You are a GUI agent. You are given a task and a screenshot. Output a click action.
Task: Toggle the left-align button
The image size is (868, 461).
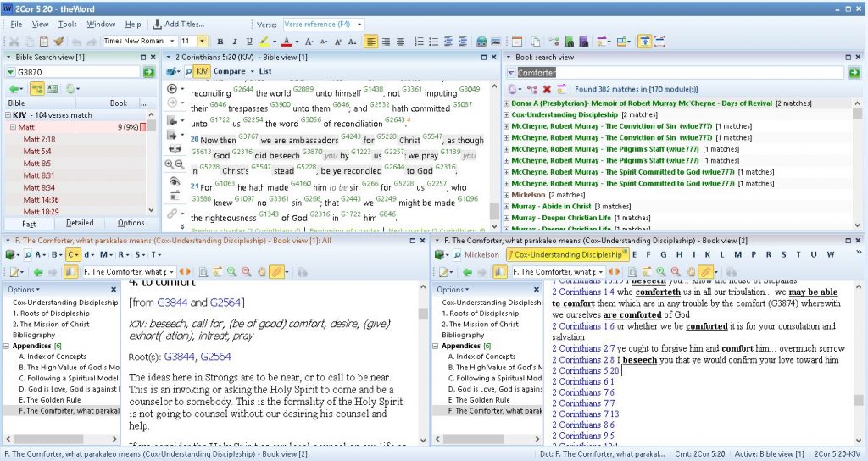[370, 41]
